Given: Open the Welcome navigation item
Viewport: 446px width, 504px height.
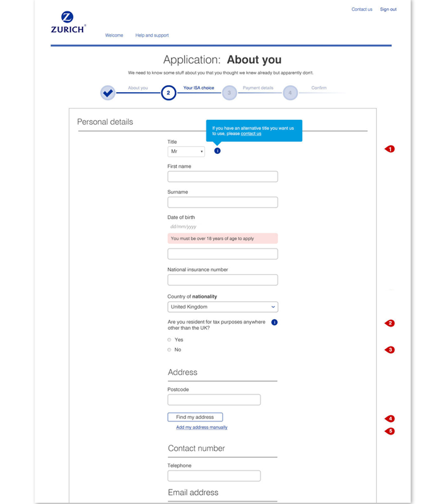Looking at the screenshot, I should coord(114,35).
